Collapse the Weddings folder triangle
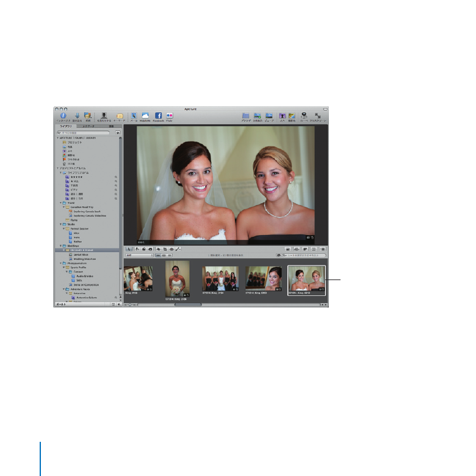 coord(60,246)
